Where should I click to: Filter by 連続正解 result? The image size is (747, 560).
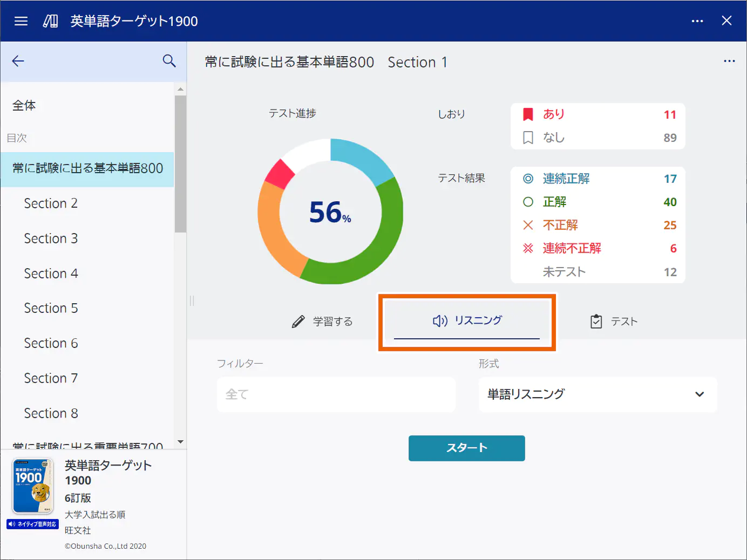(x=598, y=179)
